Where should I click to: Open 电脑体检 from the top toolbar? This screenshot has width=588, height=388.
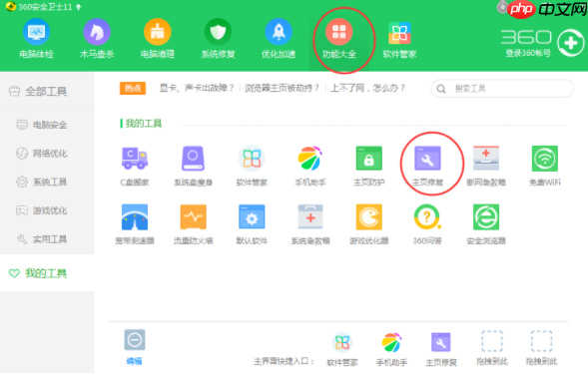tap(36, 39)
